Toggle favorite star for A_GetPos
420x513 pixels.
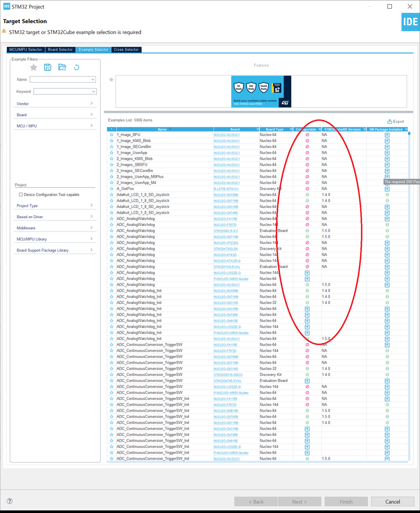pos(111,189)
